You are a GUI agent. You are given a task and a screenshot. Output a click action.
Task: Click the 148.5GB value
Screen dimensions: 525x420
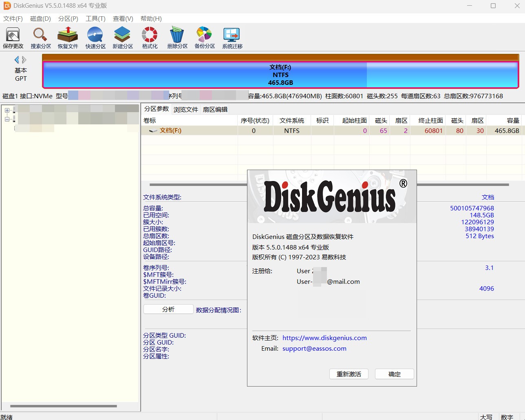(x=482, y=215)
